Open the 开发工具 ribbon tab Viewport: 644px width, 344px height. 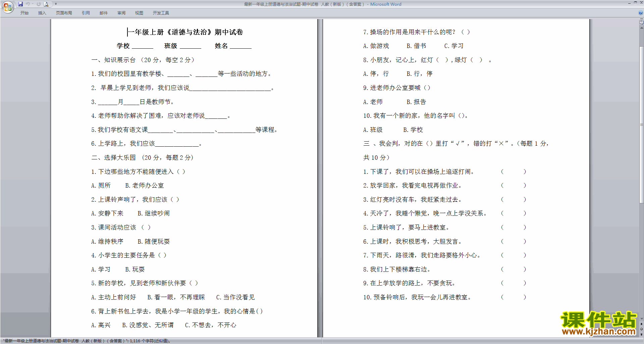tap(161, 13)
